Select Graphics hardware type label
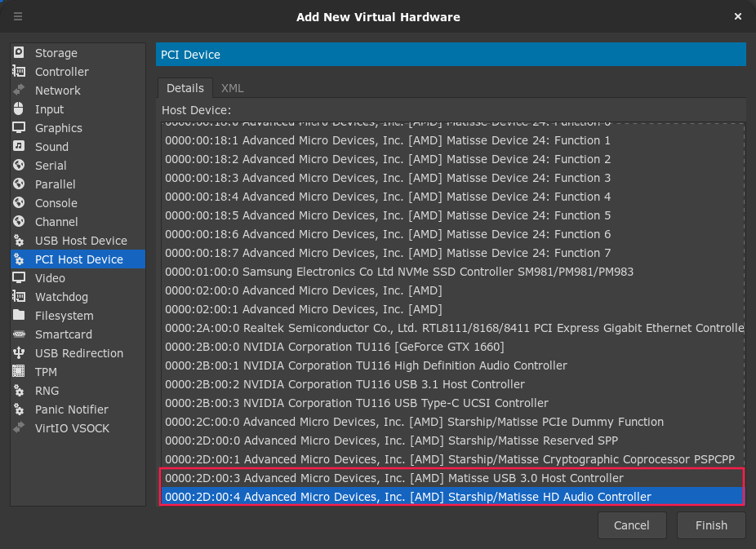 [58, 128]
